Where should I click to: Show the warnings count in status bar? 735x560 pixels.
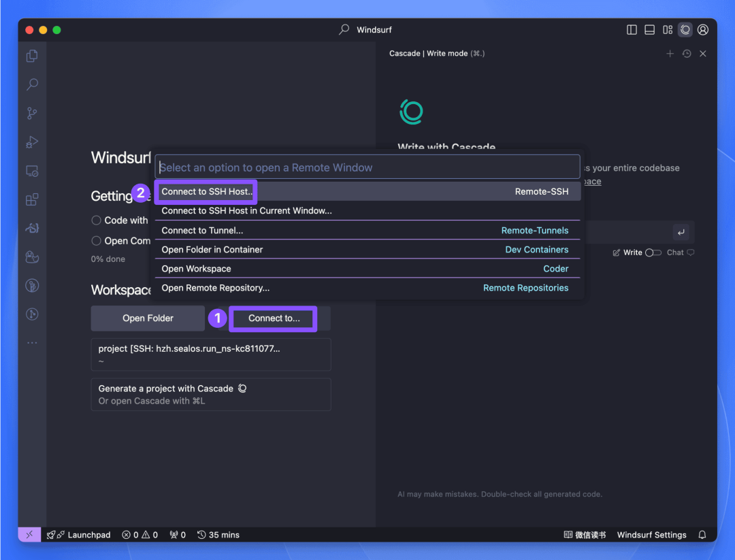pyautogui.click(x=150, y=535)
